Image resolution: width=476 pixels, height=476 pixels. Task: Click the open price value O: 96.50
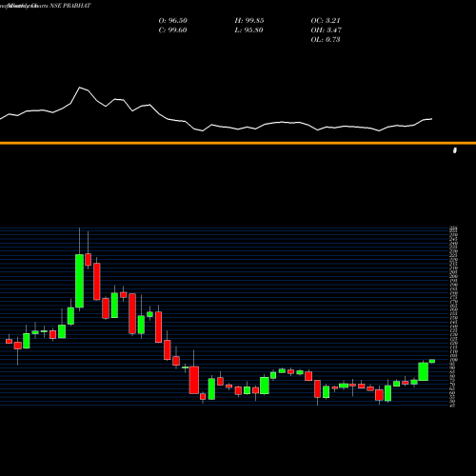173,21
